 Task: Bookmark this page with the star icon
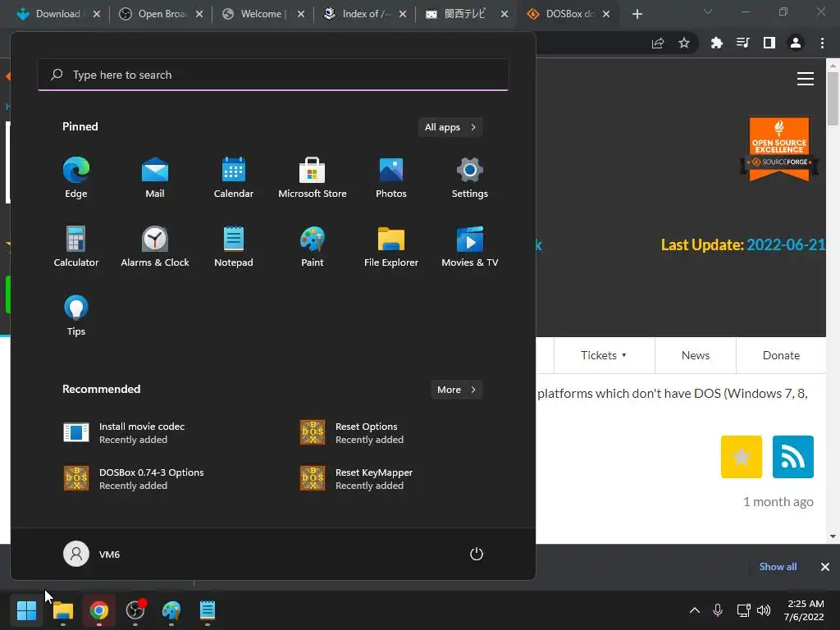point(684,43)
